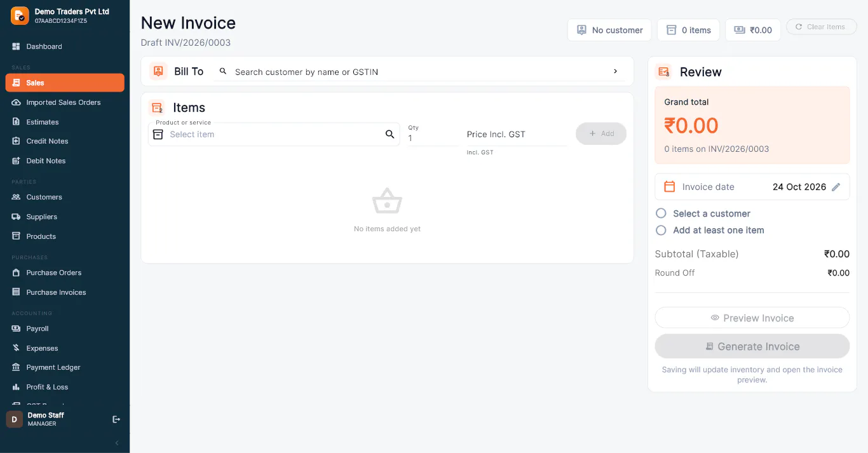The height and width of the screenshot is (453, 868).
Task: Click the Bill To contact icon
Action: tap(158, 71)
